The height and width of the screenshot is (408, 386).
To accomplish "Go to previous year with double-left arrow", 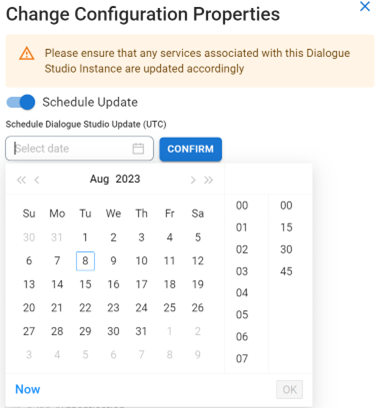I will [x=21, y=180].
